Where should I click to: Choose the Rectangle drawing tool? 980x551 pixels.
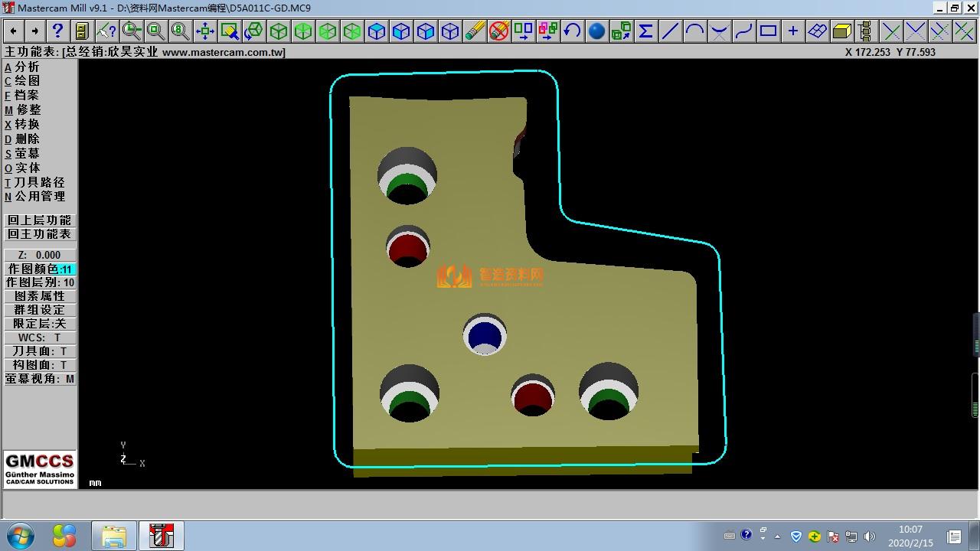[x=768, y=31]
